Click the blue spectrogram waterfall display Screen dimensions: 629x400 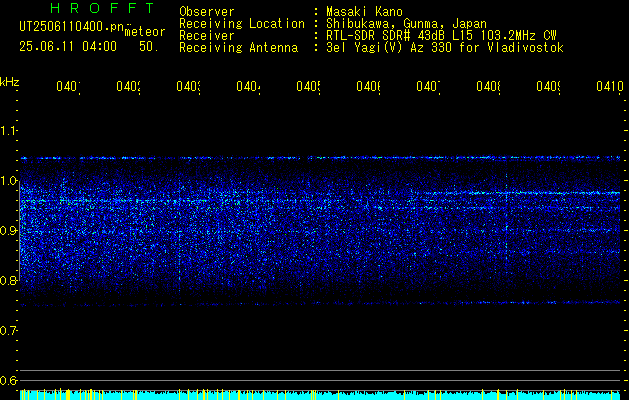click(321, 231)
